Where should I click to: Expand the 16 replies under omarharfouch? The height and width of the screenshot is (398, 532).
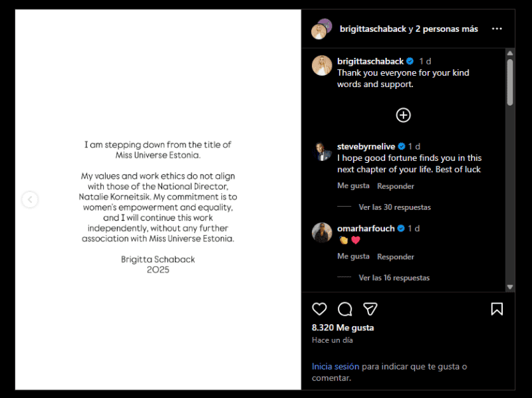tap(394, 278)
